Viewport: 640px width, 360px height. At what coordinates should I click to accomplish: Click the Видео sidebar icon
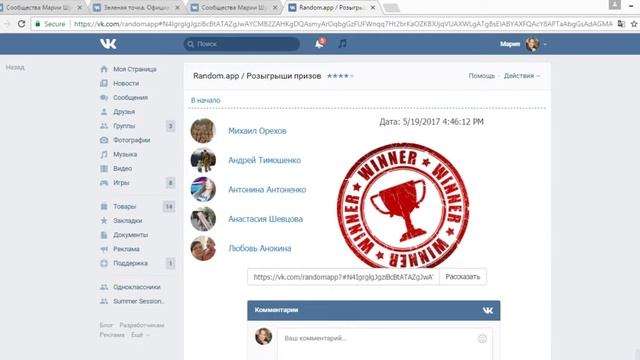[x=104, y=169]
